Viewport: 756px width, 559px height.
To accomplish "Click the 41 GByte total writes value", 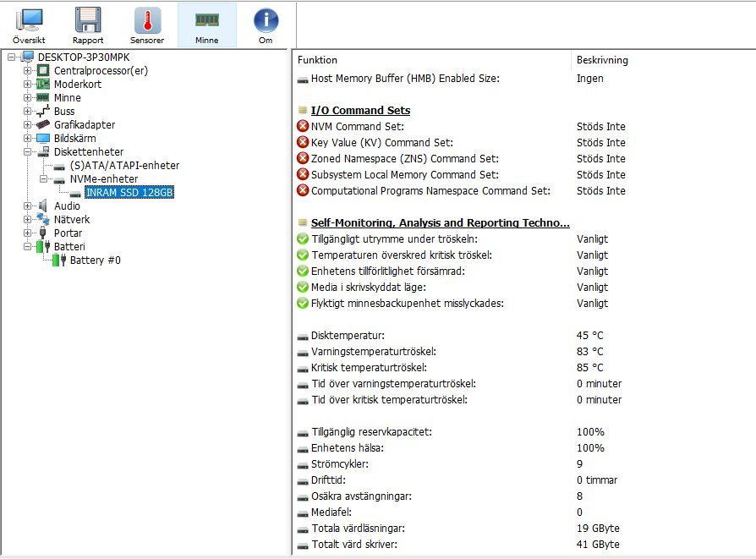I will point(598,545).
